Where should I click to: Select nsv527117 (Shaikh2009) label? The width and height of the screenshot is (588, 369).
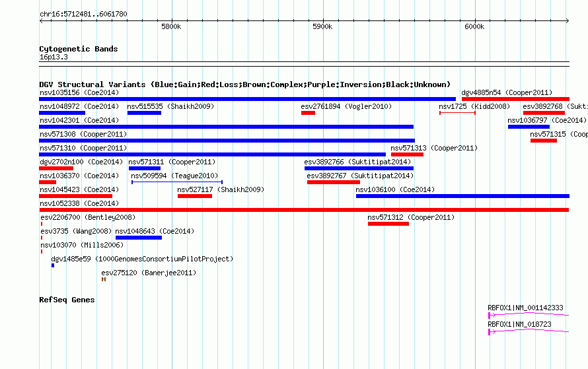pos(221,189)
